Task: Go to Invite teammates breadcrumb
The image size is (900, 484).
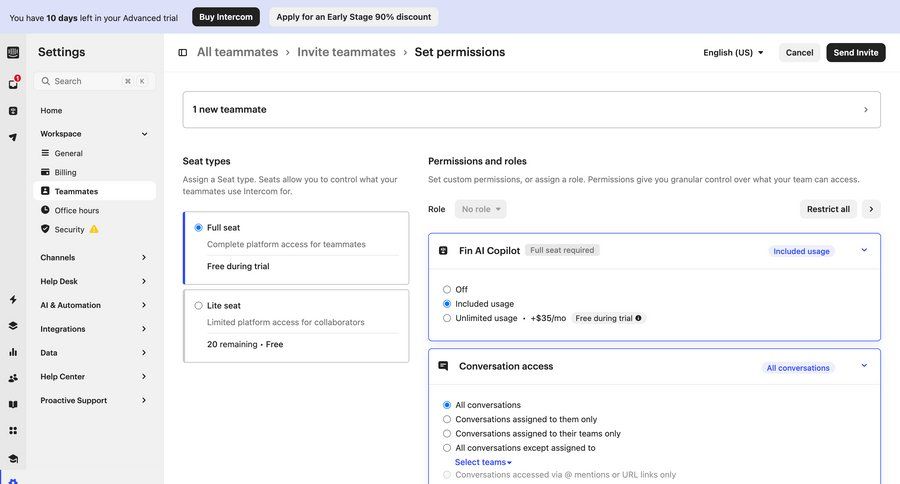Action: pos(346,52)
